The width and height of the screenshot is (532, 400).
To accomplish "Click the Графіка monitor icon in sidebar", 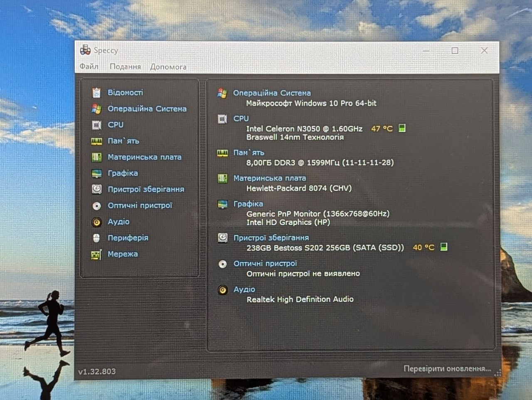I will [96, 173].
